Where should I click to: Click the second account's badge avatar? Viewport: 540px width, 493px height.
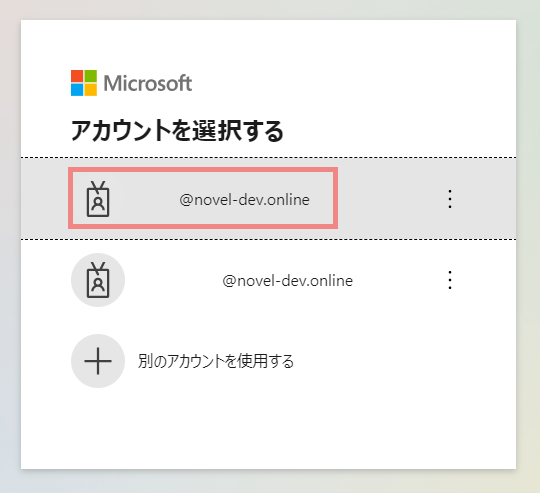pyautogui.click(x=98, y=280)
